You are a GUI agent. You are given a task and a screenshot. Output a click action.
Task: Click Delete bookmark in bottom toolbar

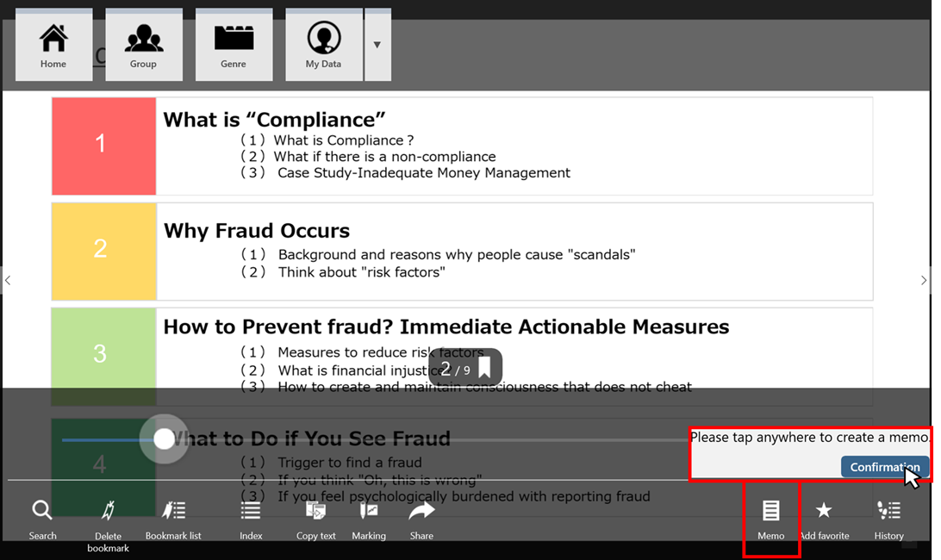[108, 526]
